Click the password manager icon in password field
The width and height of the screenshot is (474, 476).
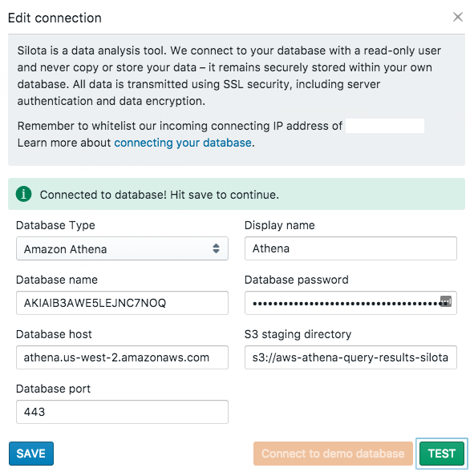pos(446,301)
